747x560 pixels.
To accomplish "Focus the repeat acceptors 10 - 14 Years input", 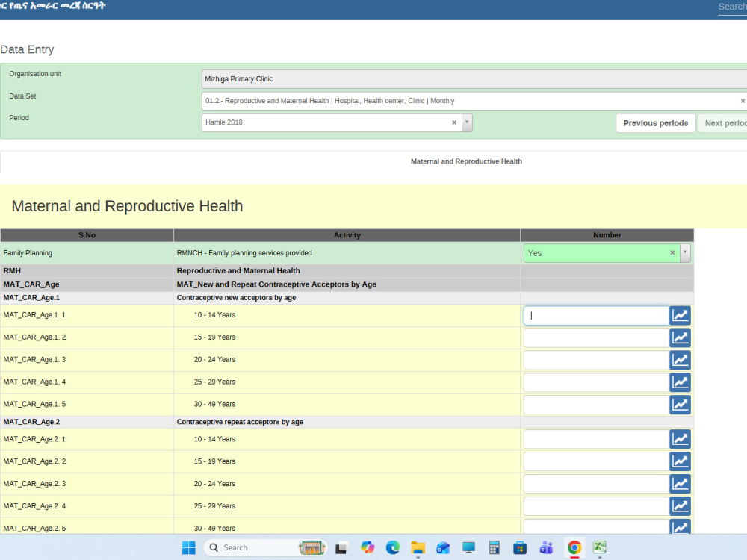I will pos(596,440).
